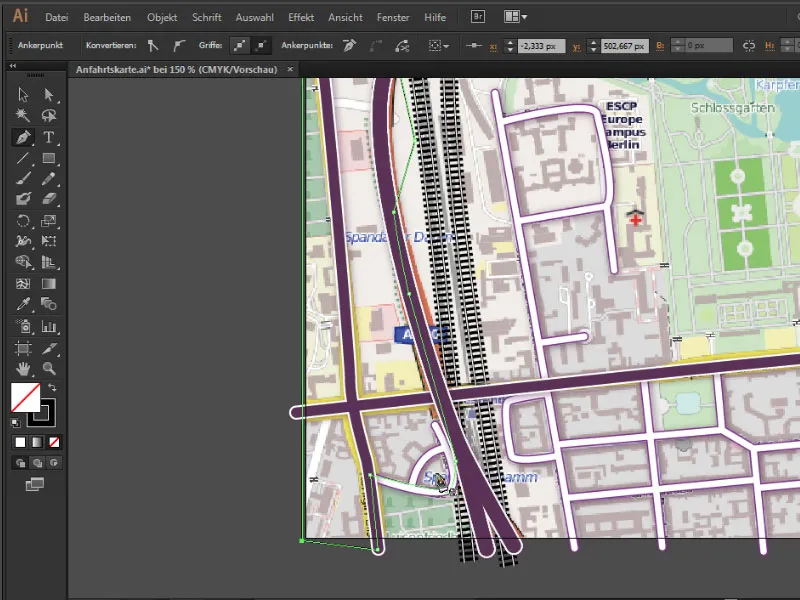800x600 pixels.
Task: Select the Eraser tool
Action: [x=48, y=199]
